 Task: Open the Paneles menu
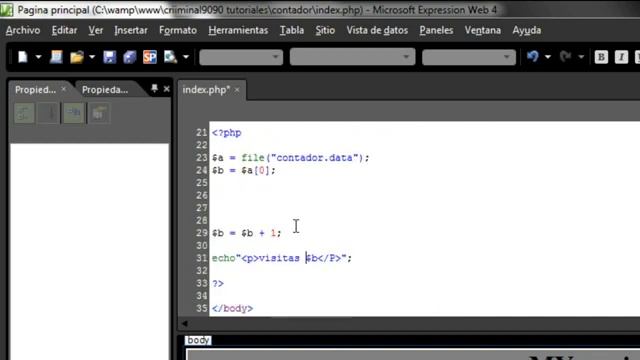pyautogui.click(x=436, y=30)
